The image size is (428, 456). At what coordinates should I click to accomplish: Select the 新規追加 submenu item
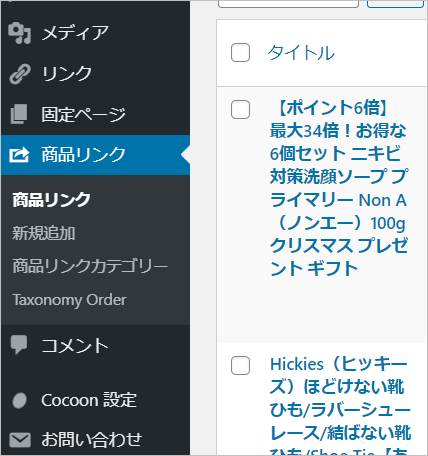44,233
